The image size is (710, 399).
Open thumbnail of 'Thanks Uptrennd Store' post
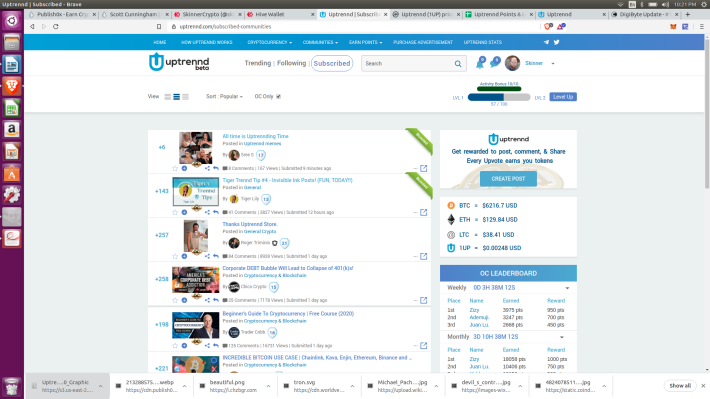click(x=196, y=236)
